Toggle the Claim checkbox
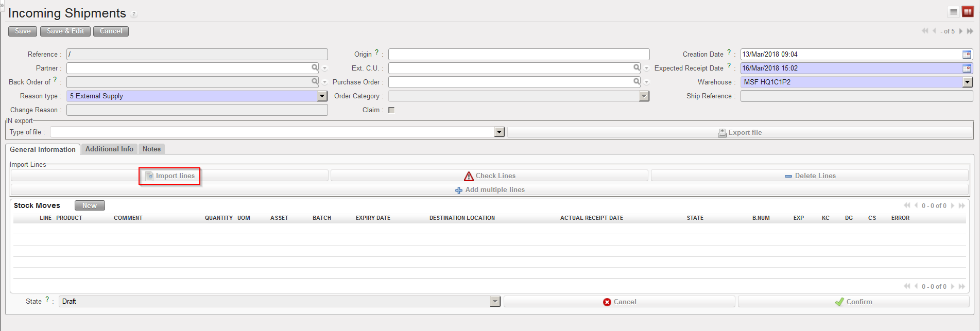The width and height of the screenshot is (980, 331). [391, 110]
